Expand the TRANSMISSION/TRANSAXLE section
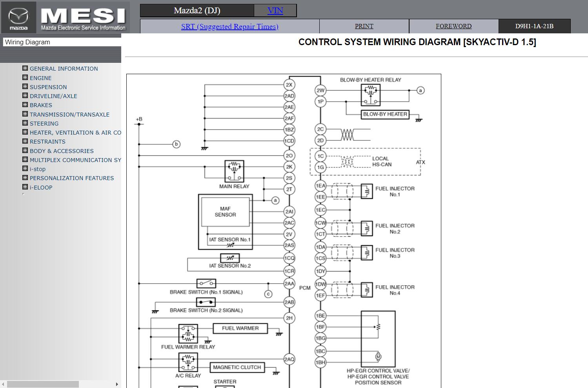The width and height of the screenshot is (588, 388). (25, 114)
